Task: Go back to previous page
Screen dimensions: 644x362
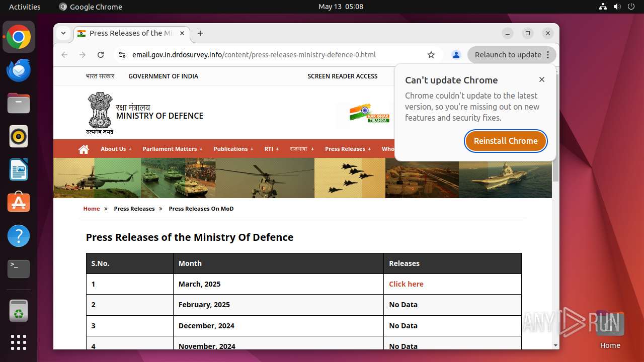Action: pyautogui.click(x=64, y=55)
